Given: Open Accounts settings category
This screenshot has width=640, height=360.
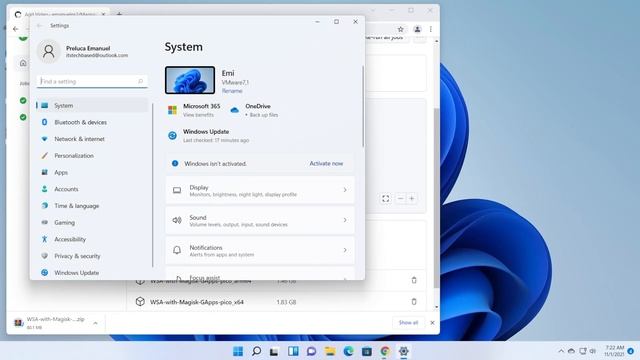Looking at the screenshot, I should click(x=92, y=189).
